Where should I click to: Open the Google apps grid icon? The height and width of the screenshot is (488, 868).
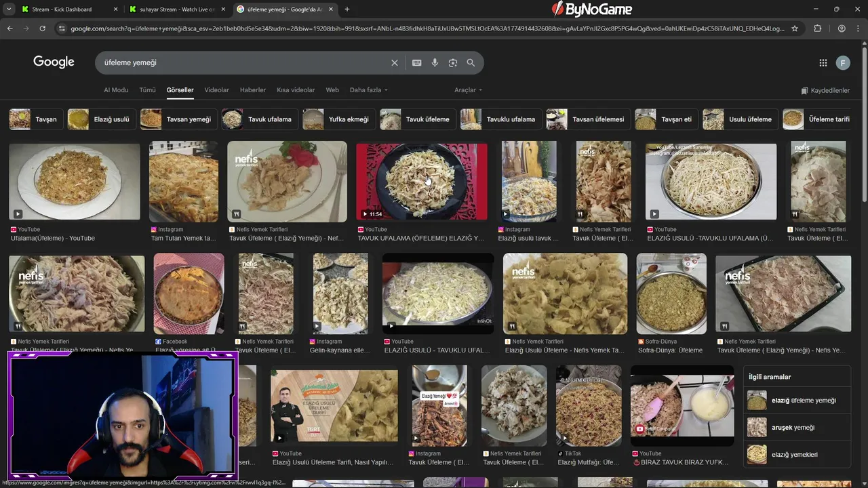coord(823,63)
